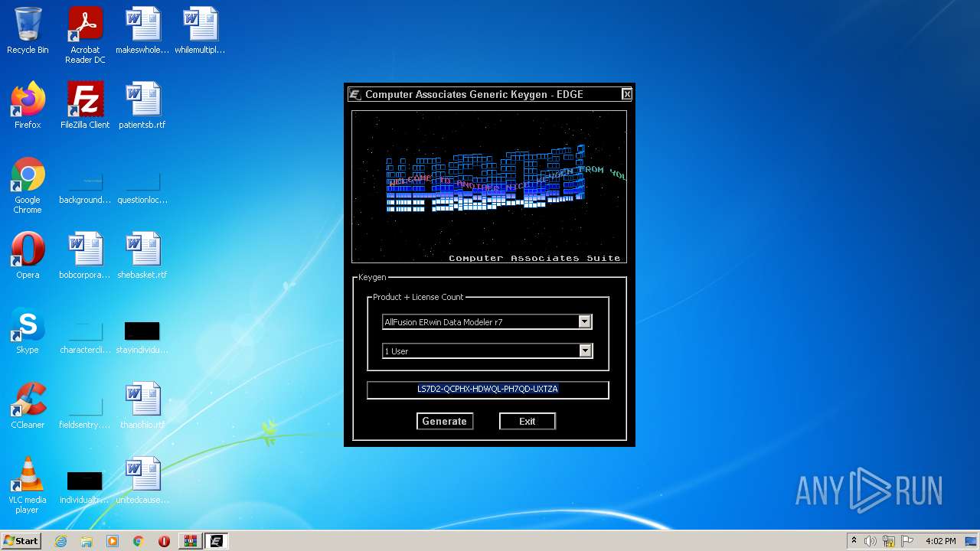Viewport: 980px width, 551px height.
Task: Click the animated scroller banner image
Action: click(x=489, y=187)
